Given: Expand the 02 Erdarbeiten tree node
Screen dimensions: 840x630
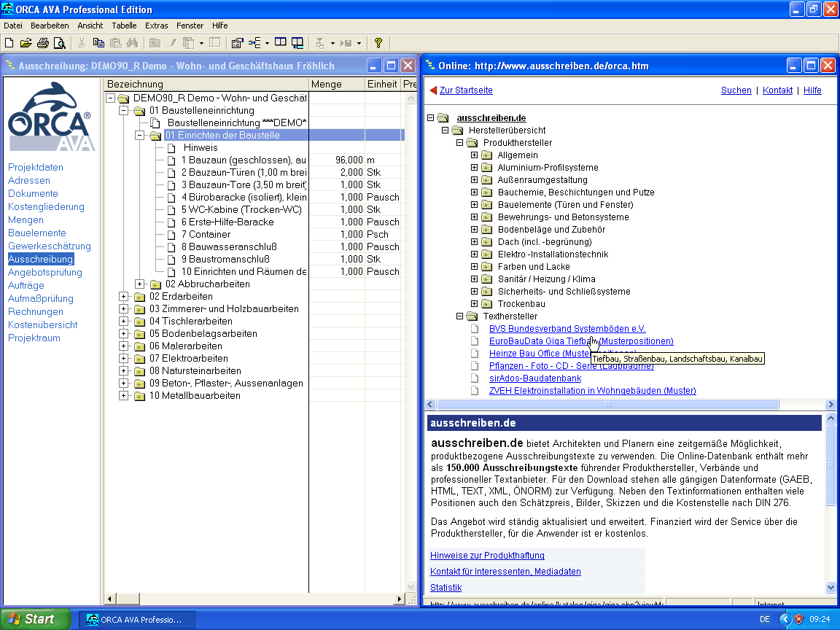Looking at the screenshot, I should 123,297.
